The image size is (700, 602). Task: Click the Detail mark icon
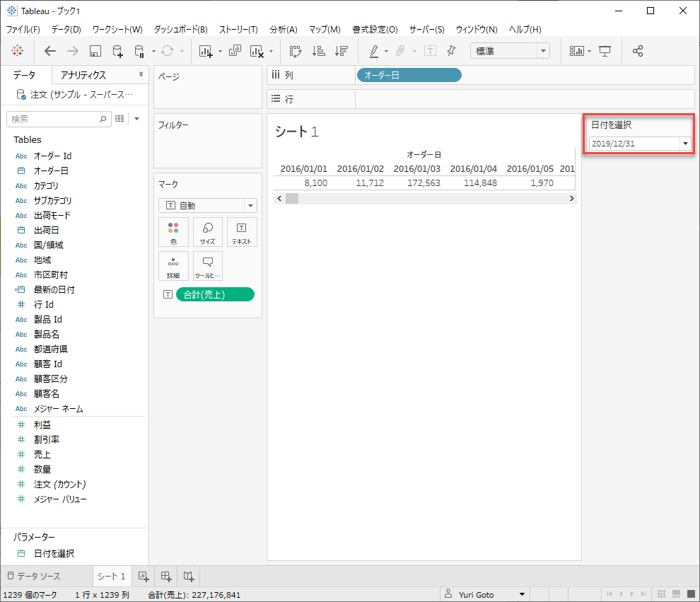click(x=173, y=266)
